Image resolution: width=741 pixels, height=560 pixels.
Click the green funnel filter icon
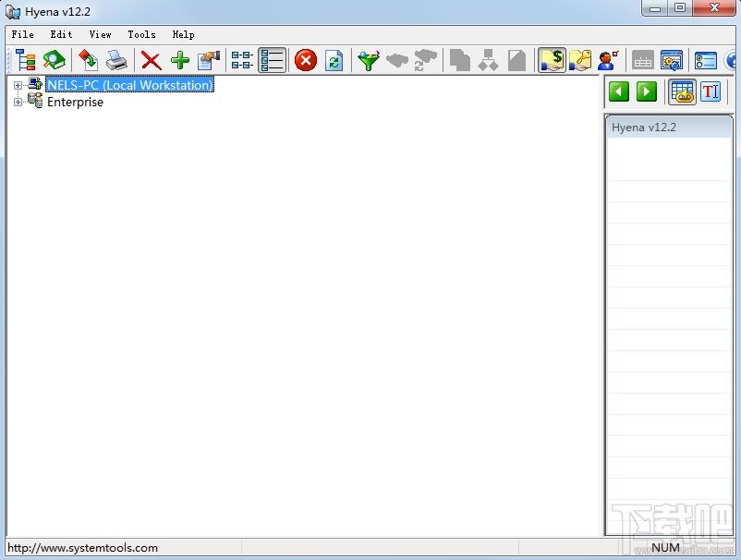tap(369, 60)
